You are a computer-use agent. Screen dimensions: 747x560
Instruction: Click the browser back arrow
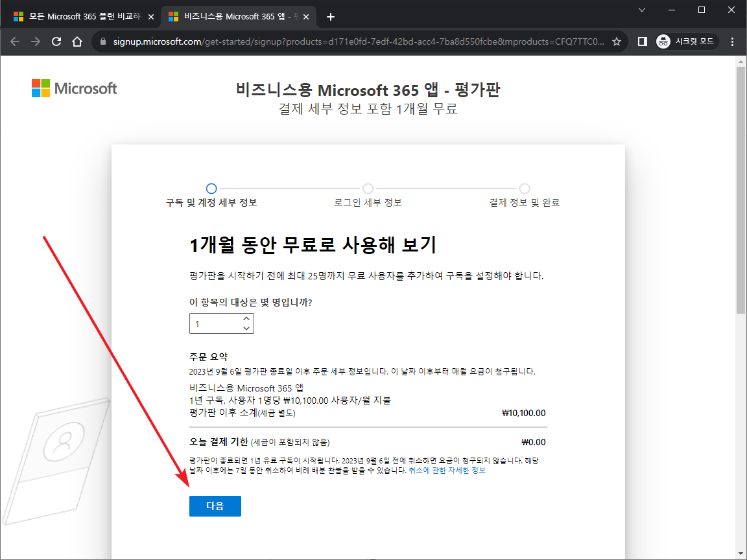pyautogui.click(x=15, y=41)
